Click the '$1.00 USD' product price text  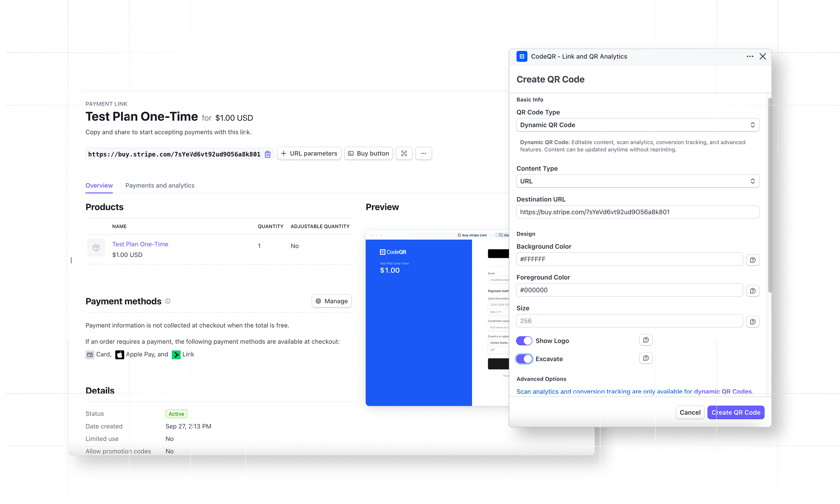click(x=127, y=255)
